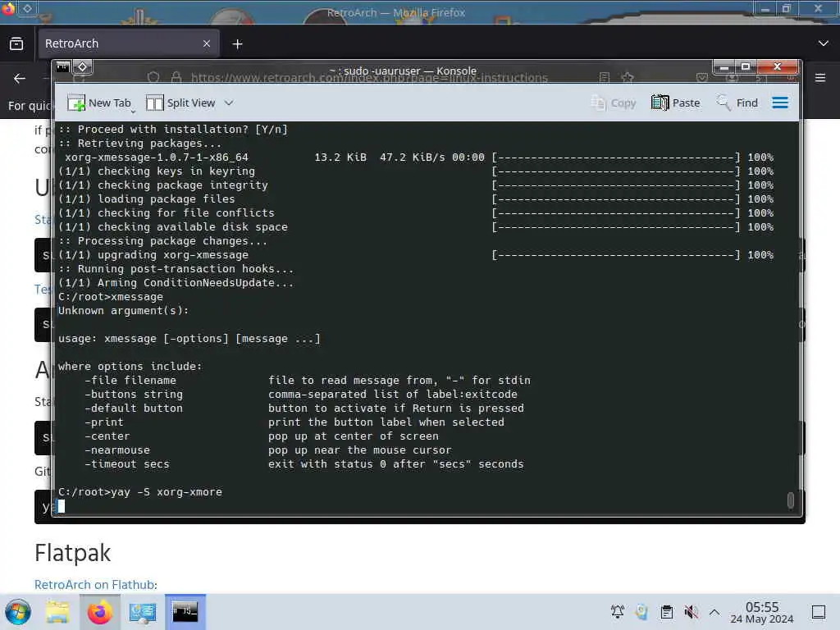Open the Firefox application menu

coord(820,78)
